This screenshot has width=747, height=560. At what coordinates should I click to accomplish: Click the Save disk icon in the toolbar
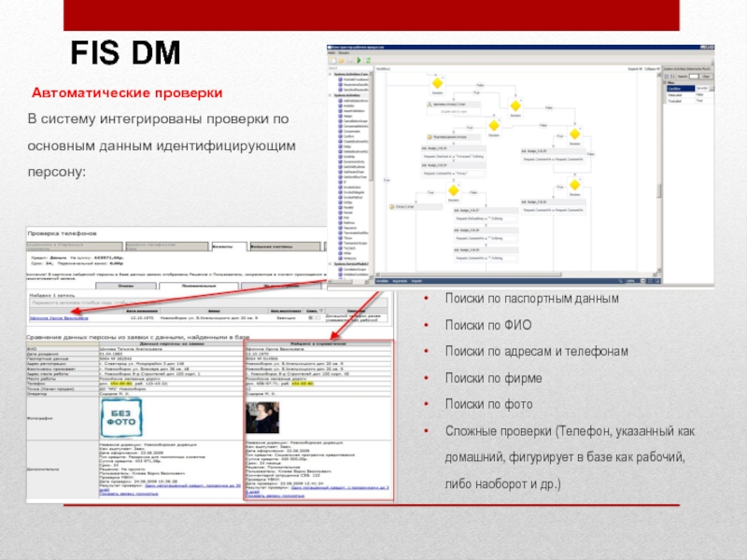coord(350,61)
